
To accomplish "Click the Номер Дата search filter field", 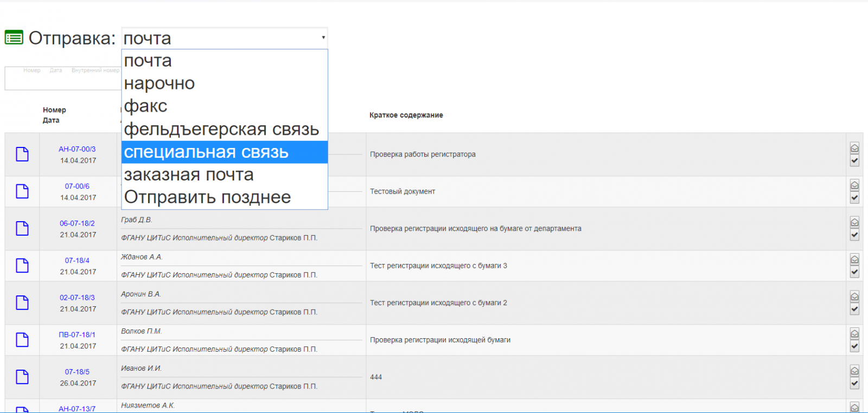I will [x=62, y=80].
